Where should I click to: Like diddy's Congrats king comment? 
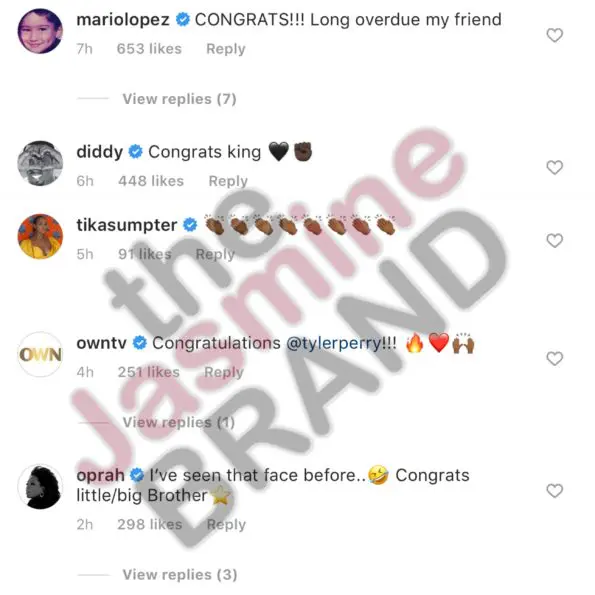(x=554, y=167)
